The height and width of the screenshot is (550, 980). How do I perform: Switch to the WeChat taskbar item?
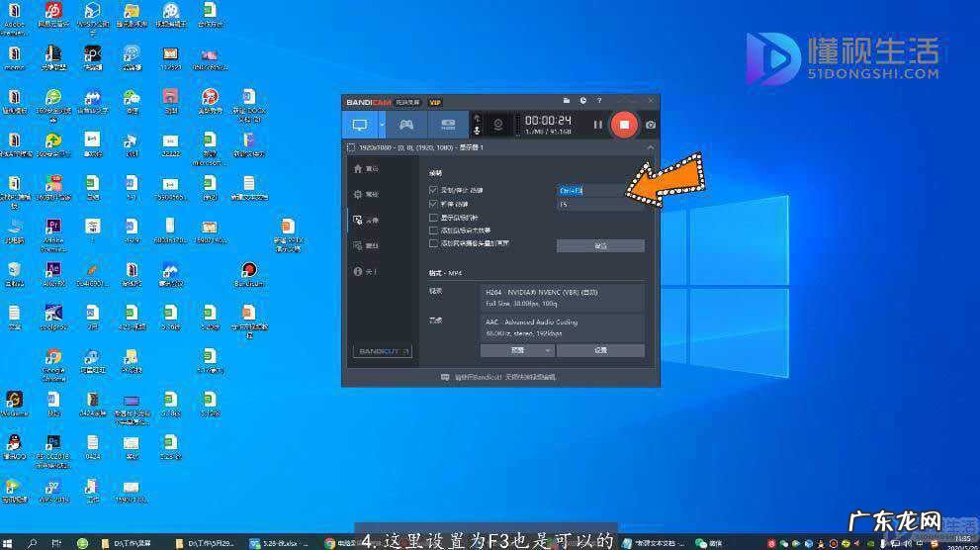click(709, 543)
